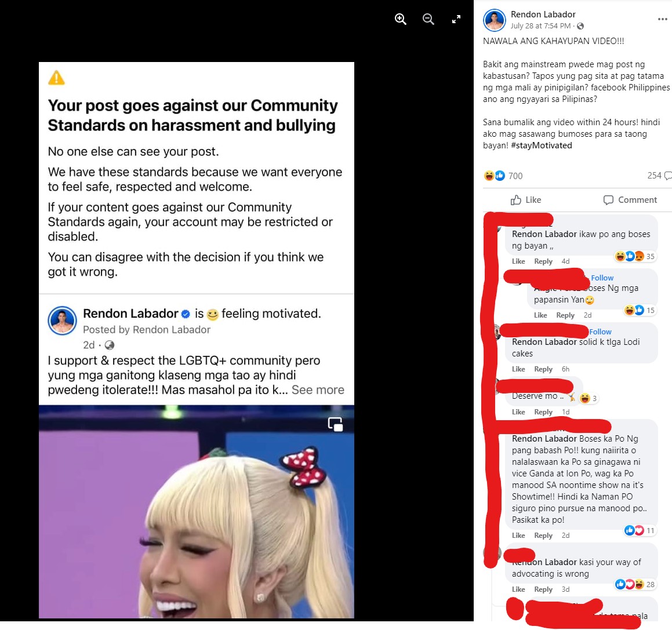Click the Comment button under the post
Viewport: 672px width, 630px height.
click(630, 200)
